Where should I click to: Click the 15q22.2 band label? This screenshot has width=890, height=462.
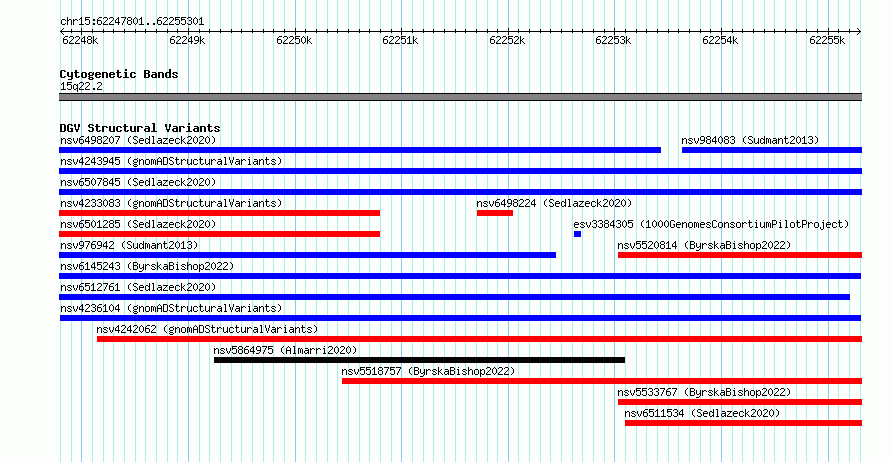[81, 86]
